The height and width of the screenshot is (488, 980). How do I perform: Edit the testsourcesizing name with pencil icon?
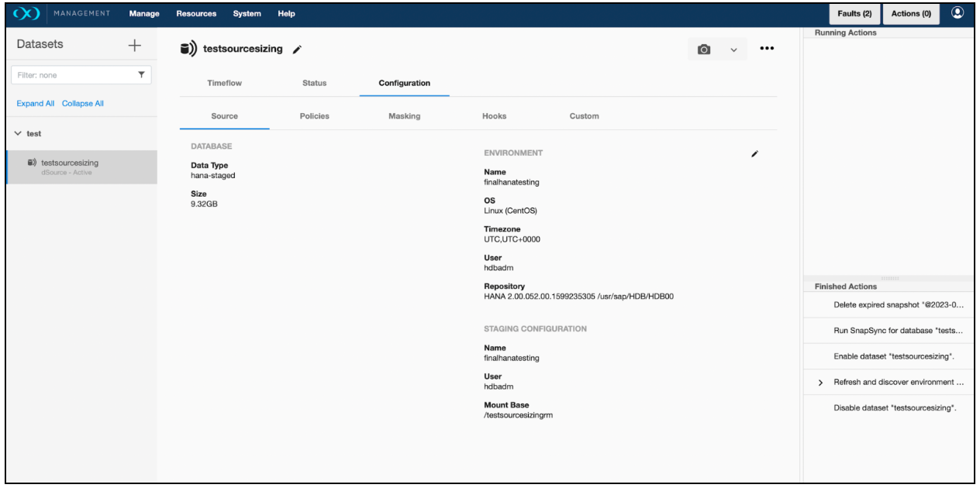(297, 49)
